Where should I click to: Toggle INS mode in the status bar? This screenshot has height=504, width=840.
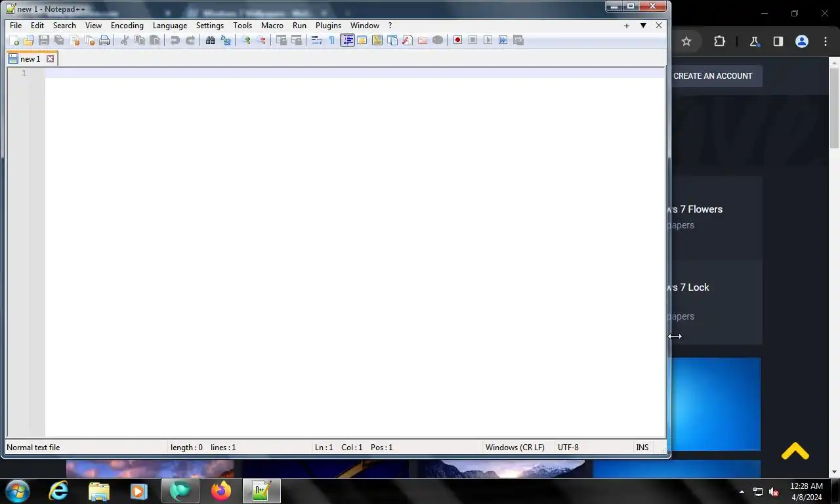pos(642,448)
